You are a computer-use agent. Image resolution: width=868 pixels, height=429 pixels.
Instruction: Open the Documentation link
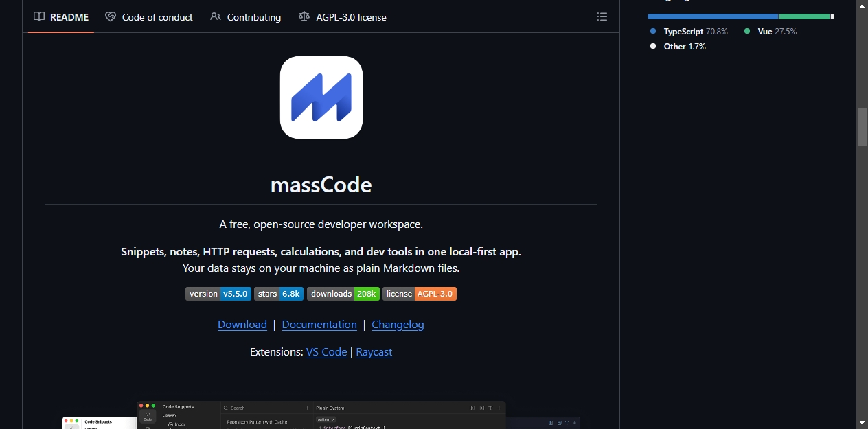(319, 325)
